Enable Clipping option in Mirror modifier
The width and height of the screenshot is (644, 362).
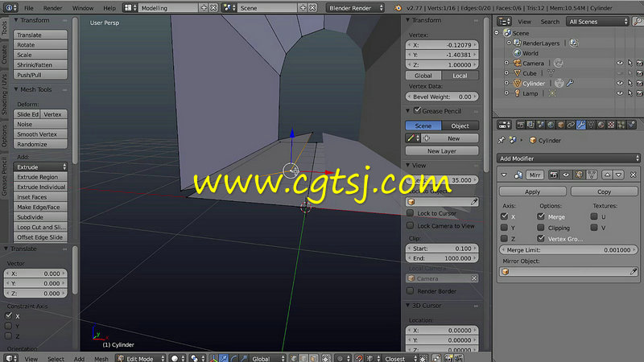click(x=540, y=228)
